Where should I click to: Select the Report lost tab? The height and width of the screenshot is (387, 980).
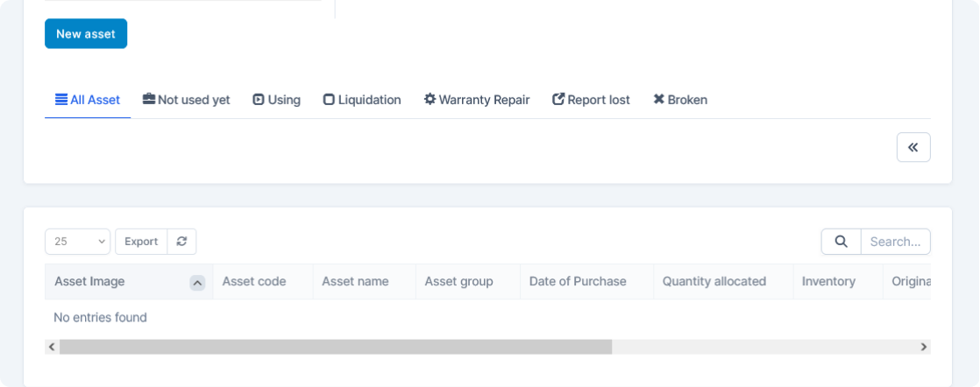click(x=591, y=100)
